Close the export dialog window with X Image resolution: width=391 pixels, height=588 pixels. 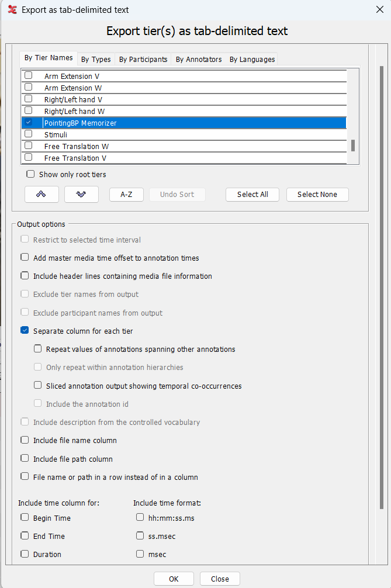[378, 10]
